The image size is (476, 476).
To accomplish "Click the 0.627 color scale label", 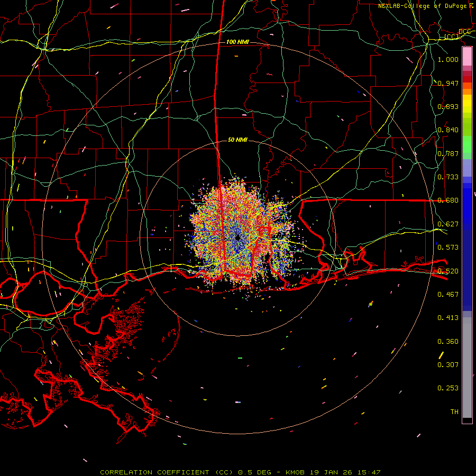I will click(448, 224).
